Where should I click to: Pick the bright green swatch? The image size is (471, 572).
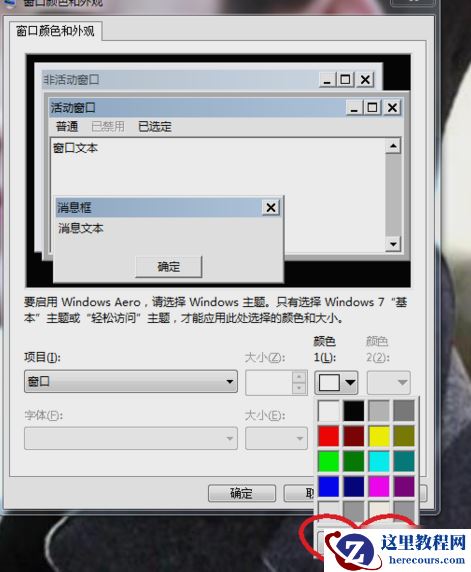329,461
